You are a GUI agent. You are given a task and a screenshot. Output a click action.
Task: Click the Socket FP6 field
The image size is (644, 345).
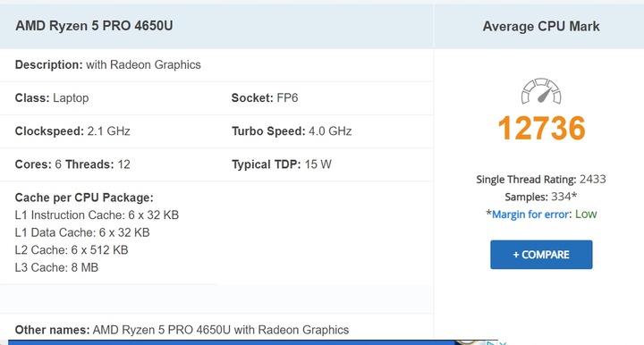[x=265, y=98]
